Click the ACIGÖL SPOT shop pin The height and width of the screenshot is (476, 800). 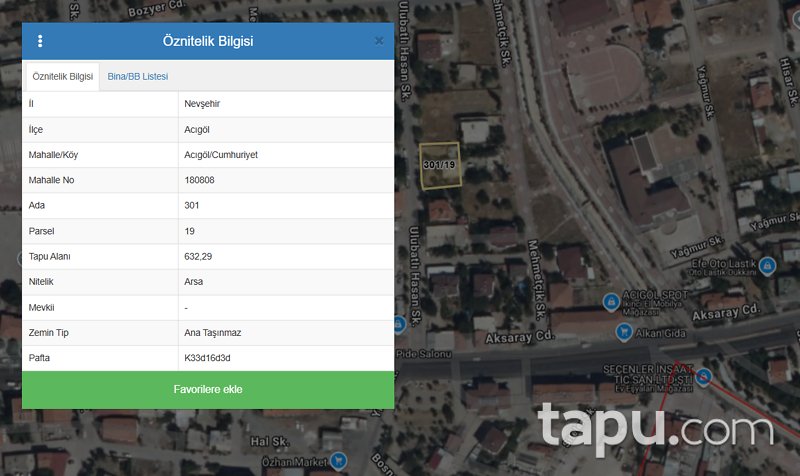pos(611,302)
